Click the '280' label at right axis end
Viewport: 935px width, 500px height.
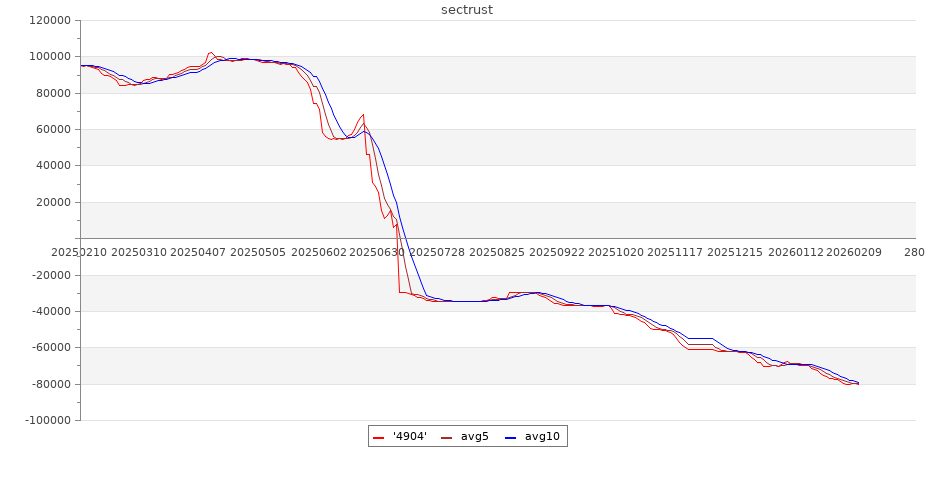pyautogui.click(x=914, y=253)
